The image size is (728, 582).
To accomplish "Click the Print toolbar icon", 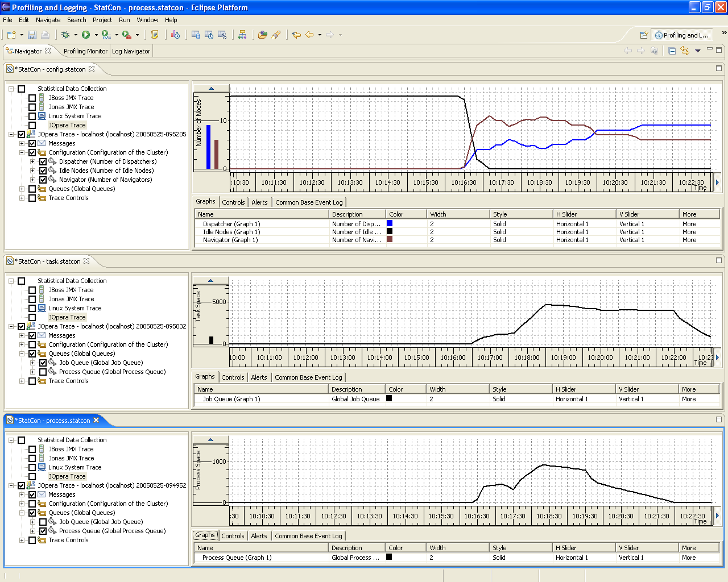I will click(x=45, y=35).
